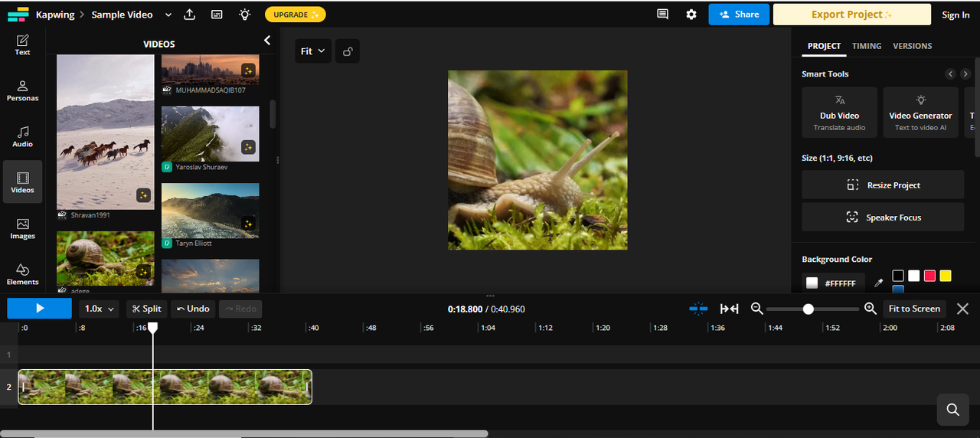980x438 pixels.
Task: Switch to the TIMING tab
Action: pos(867,46)
